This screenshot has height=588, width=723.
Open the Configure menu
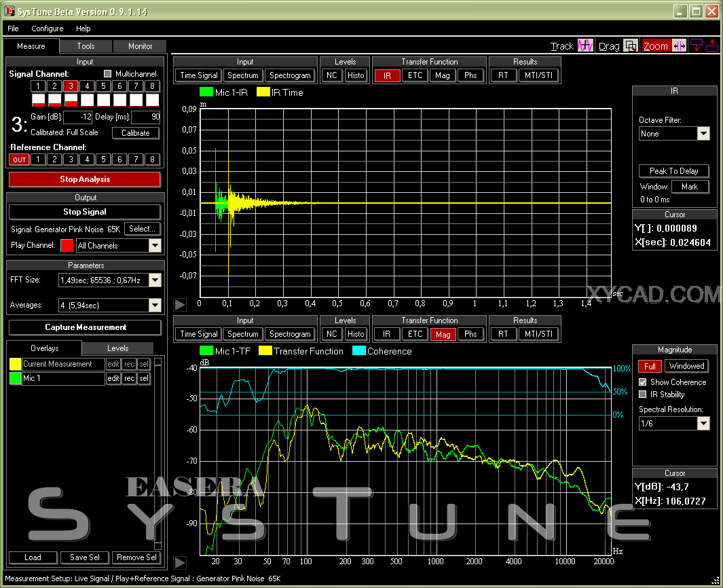47,29
